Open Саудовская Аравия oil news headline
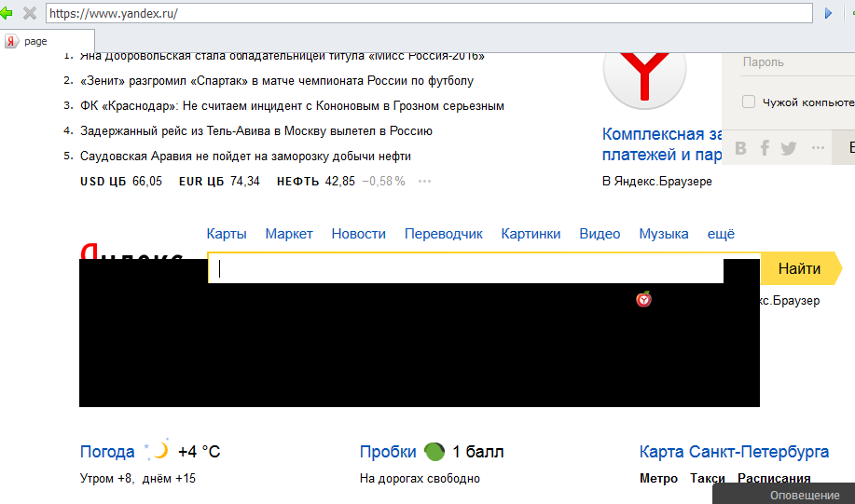Screen dimensions: 855x504 coord(245,156)
